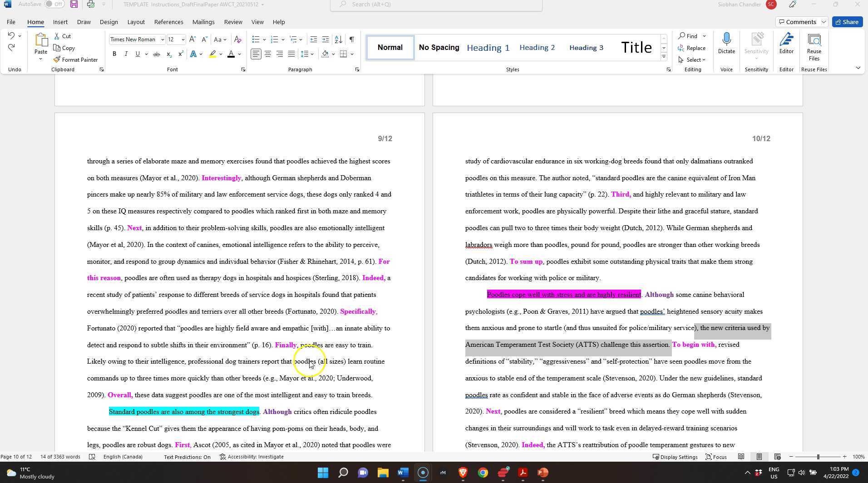The width and height of the screenshot is (868, 483).
Task: Apply the Title style
Action: coord(636,48)
